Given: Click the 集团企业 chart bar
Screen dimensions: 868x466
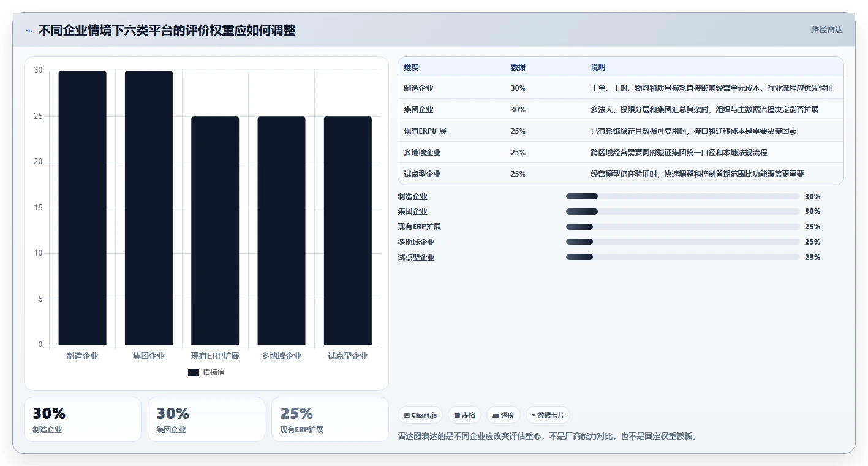Looking at the screenshot, I should 149,208.
